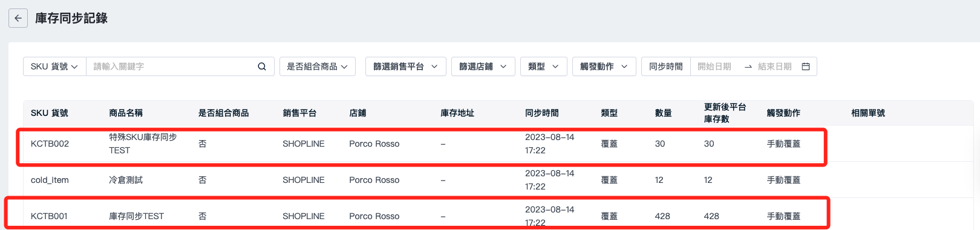Click 覆蓋 type in the cold_item row

pos(609,180)
